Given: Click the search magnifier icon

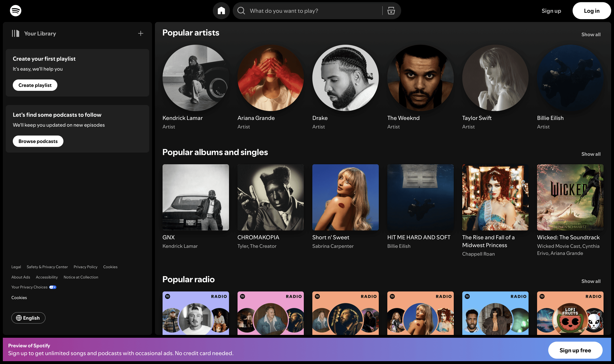Looking at the screenshot, I should point(241,11).
